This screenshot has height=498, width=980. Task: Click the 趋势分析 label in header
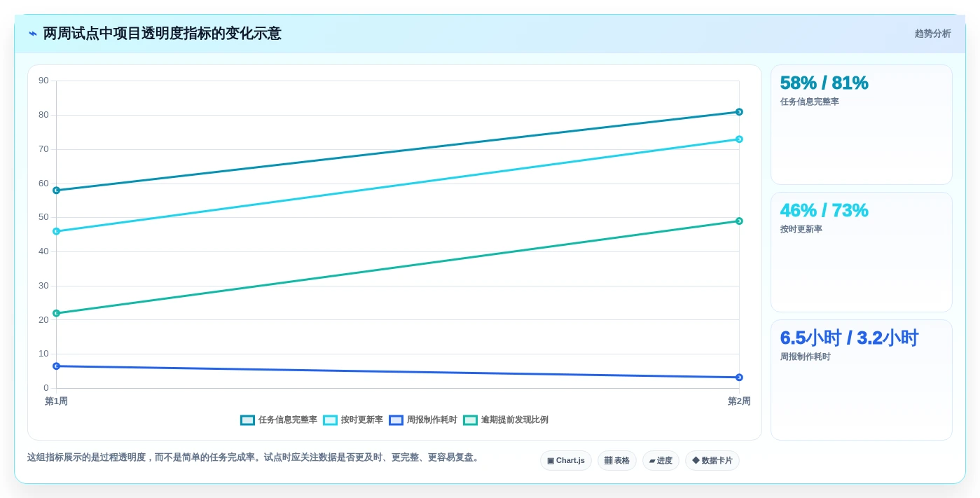[932, 34]
